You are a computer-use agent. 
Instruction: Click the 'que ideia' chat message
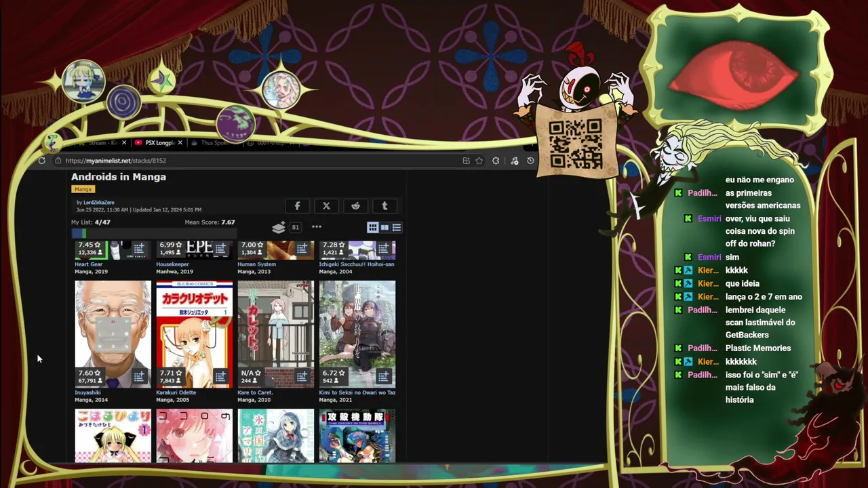point(743,284)
